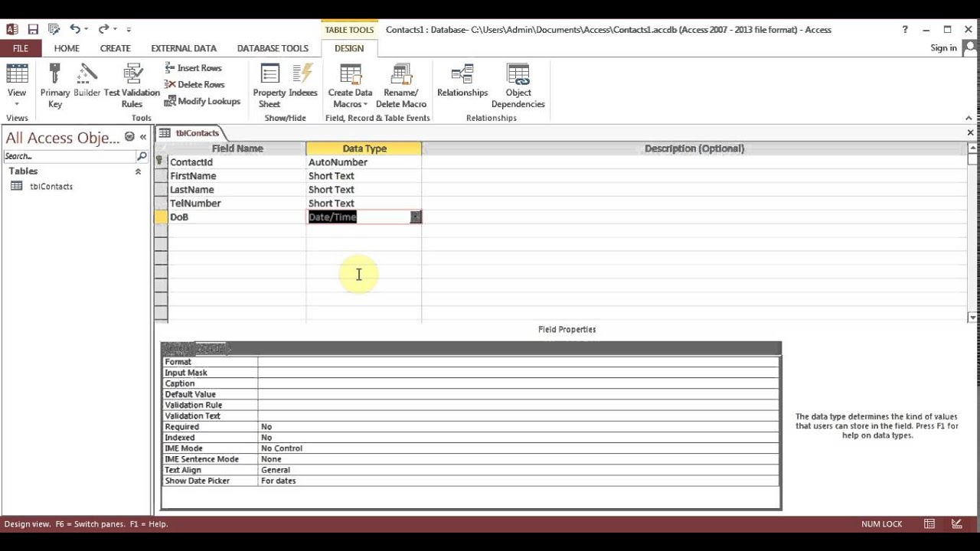This screenshot has width=980, height=551.
Task: Click the Save icon in quick access toolbar
Action: coord(33,29)
